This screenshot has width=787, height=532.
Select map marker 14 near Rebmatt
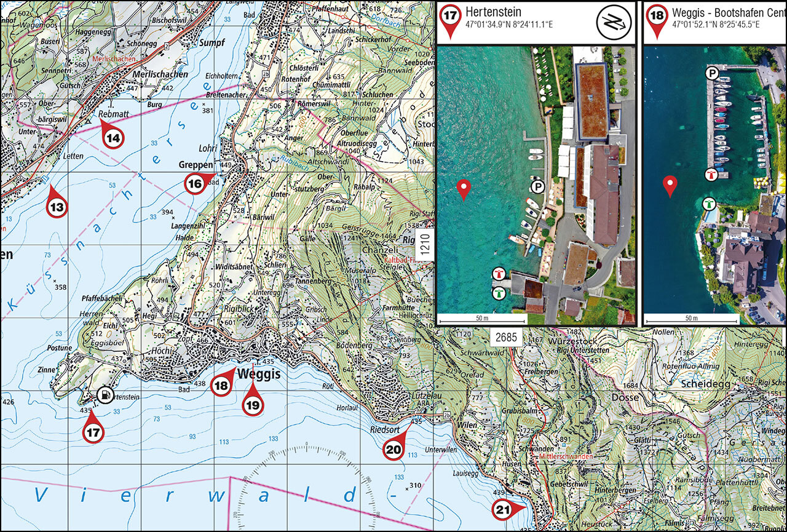[x=113, y=138]
